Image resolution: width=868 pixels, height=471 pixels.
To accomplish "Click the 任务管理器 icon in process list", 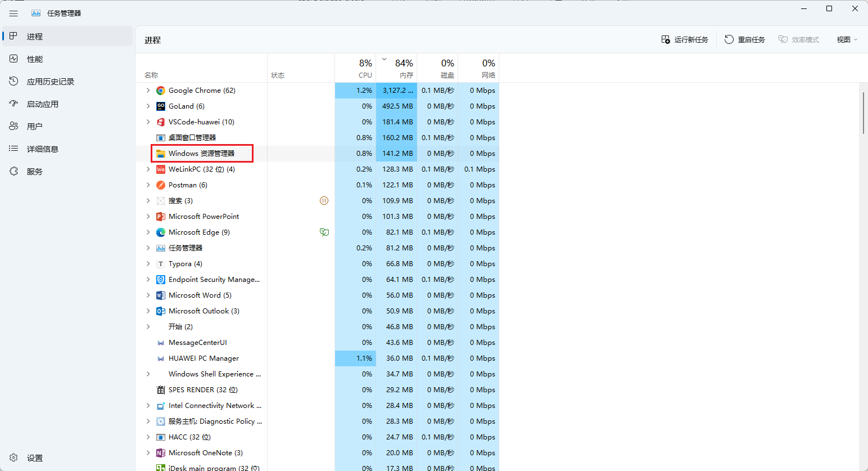I will click(x=161, y=248).
